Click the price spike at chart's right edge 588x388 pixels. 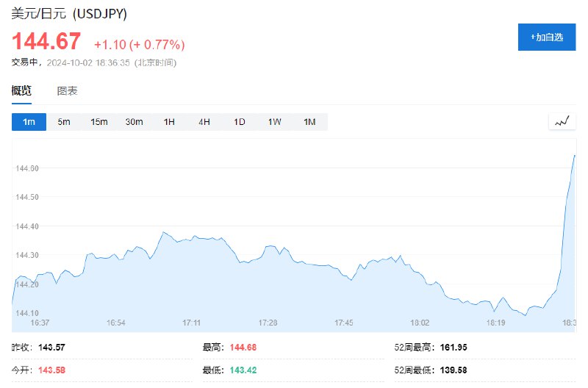[574, 156]
